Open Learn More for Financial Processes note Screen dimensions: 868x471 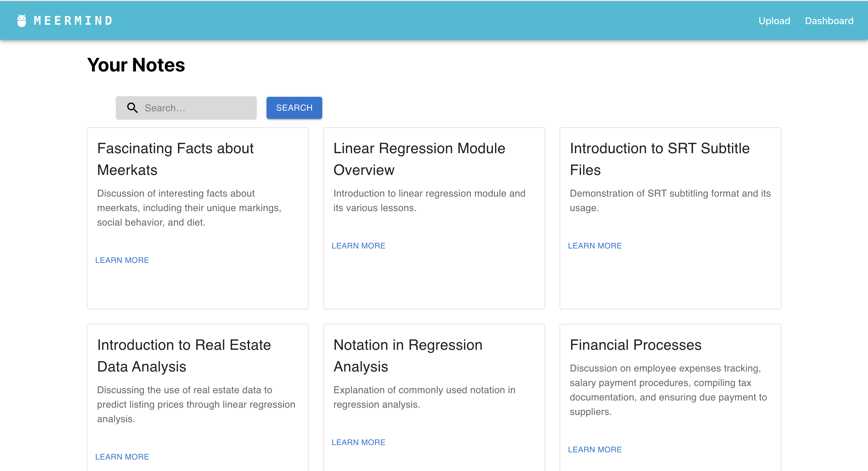click(594, 449)
